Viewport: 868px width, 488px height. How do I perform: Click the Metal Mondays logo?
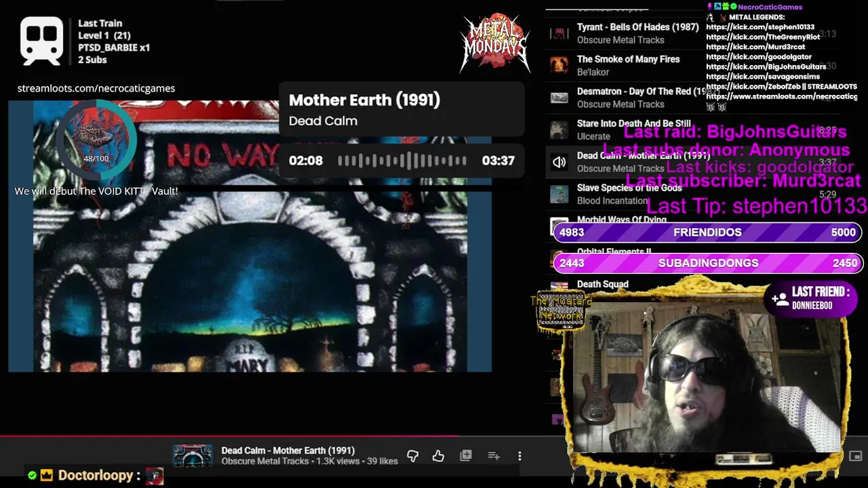point(495,42)
